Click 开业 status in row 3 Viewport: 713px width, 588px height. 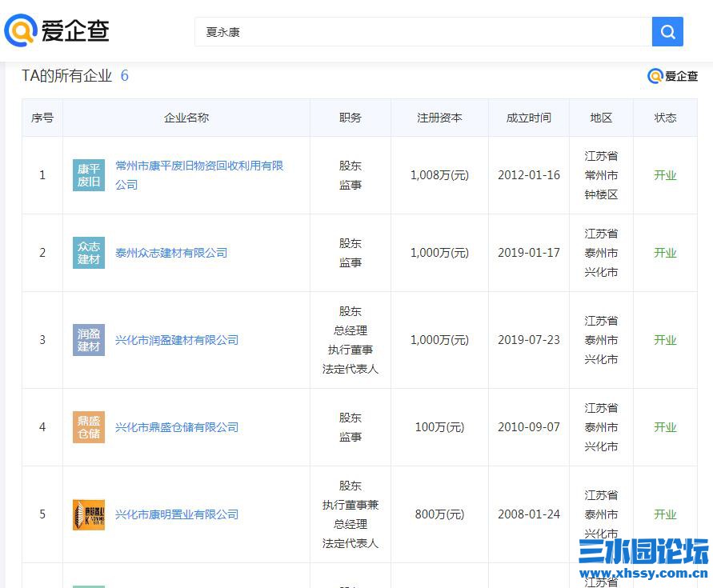point(665,340)
